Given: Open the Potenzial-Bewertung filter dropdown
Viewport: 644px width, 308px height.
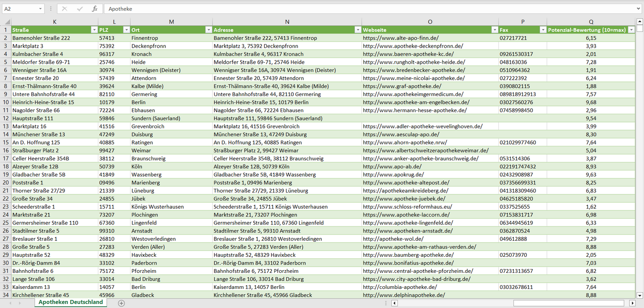Looking at the screenshot, I should pyautogui.click(x=631, y=30).
